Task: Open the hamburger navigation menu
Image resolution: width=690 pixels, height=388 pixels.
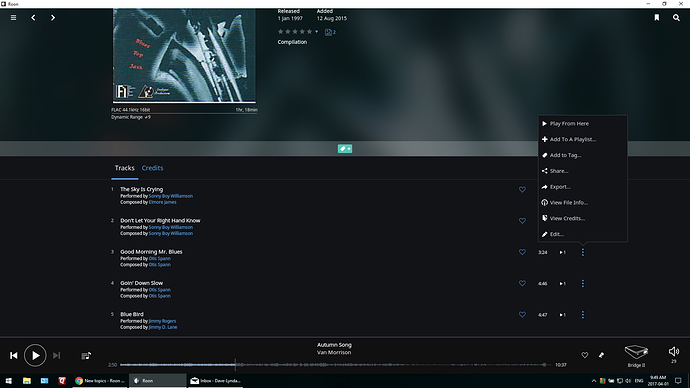Action: tap(14, 18)
